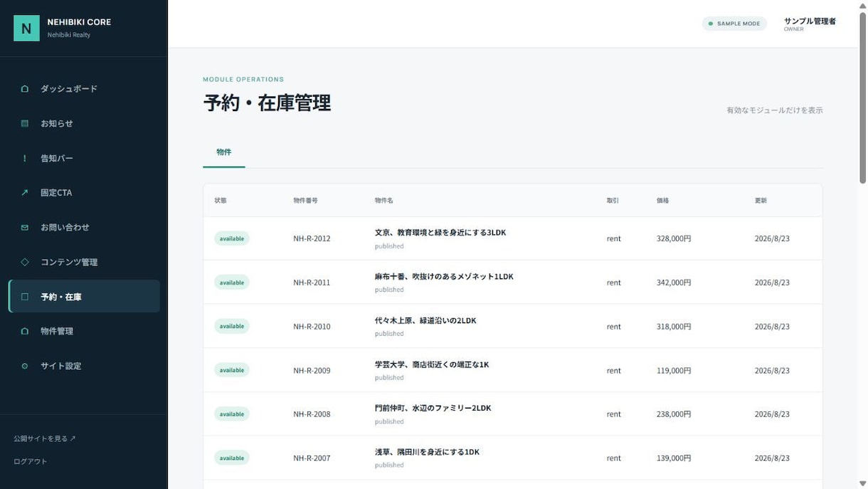The width and height of the screenshot is (868, 489).
Task: Click the 状態 column header
Action: (x=221, y=201)
